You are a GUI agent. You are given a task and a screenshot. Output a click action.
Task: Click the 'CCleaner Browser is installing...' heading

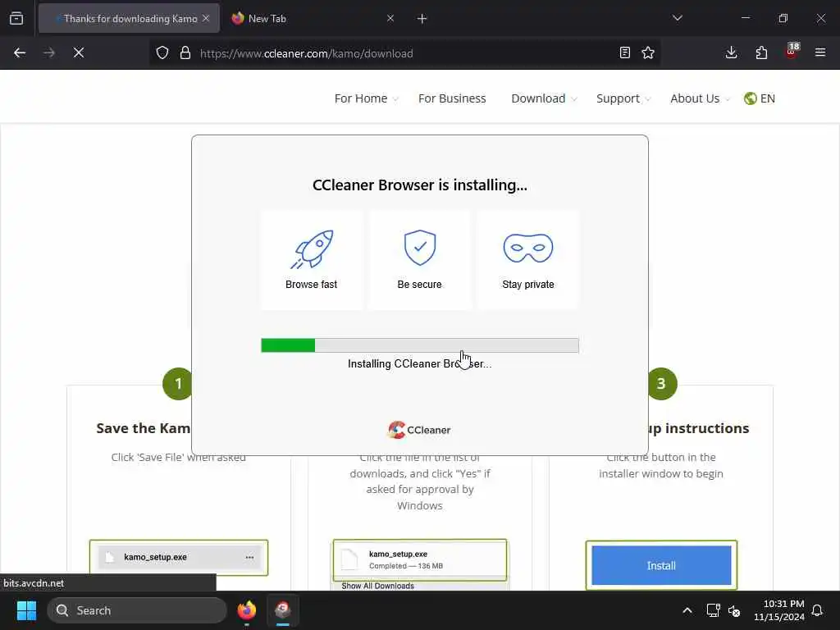click(420, 185)
